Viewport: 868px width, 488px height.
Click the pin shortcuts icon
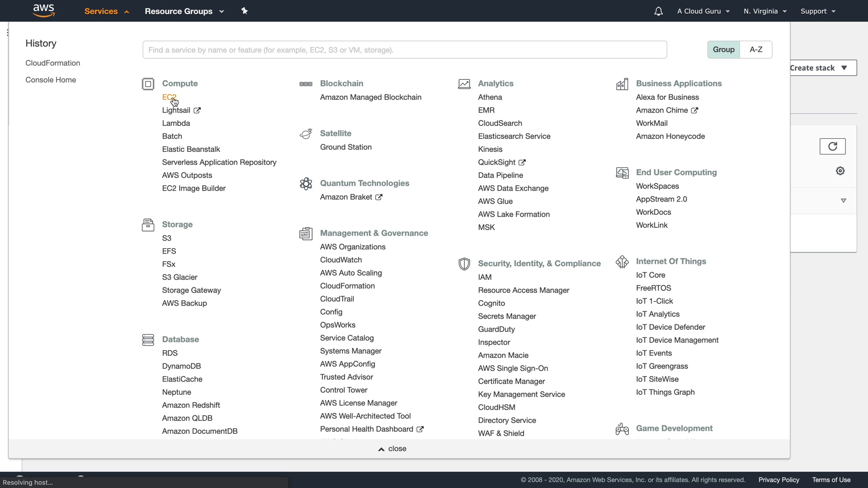coord(245,11)
